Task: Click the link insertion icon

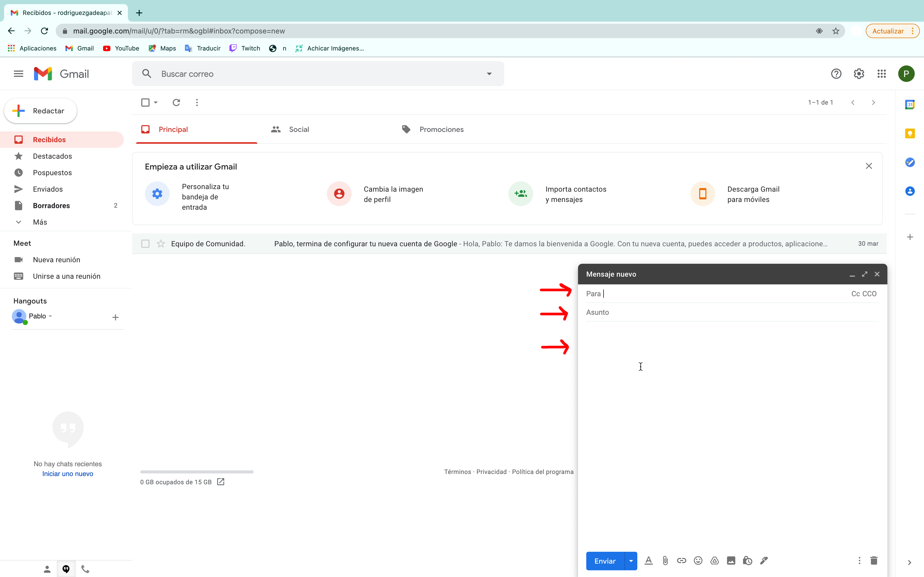Action: (681, 560)
